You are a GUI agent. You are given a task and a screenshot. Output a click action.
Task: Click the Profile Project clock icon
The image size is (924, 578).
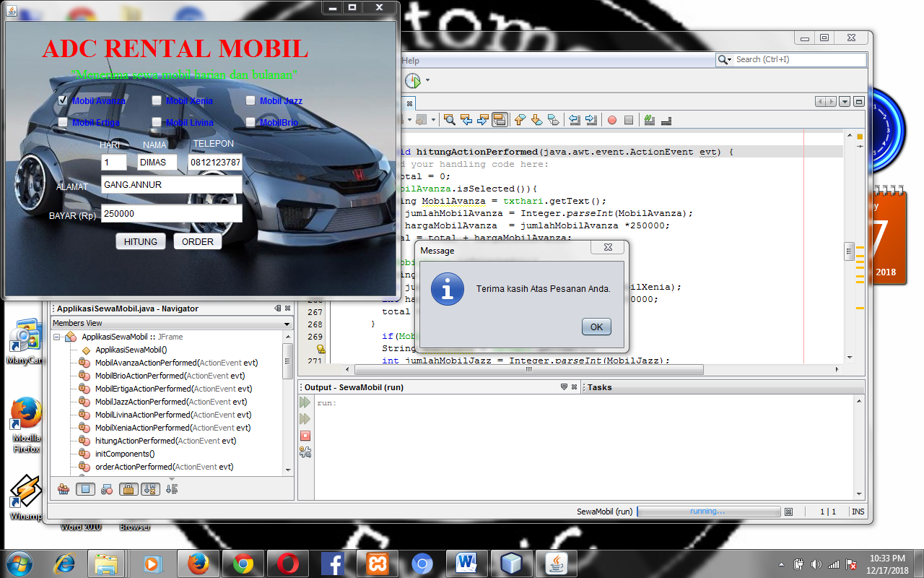(x=412, y=80)
